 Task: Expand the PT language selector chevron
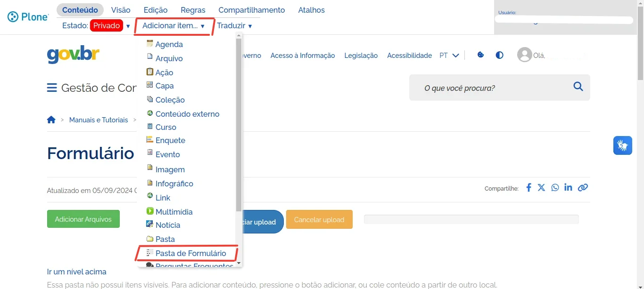[456, 55]
